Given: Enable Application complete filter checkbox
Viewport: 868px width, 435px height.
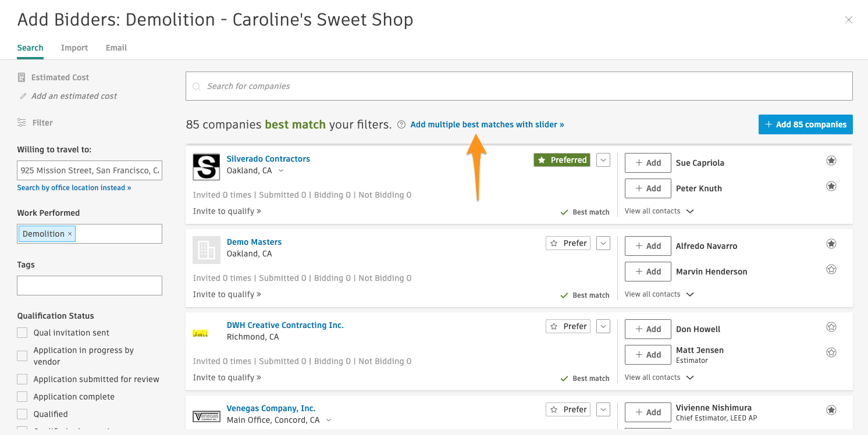Looking at the screenshot, I should click(22, 397).
